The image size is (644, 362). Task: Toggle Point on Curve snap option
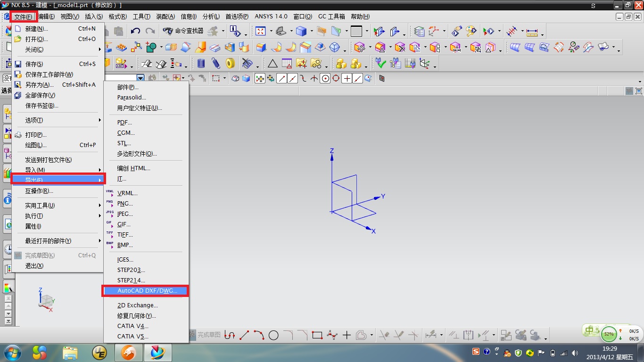358,79
